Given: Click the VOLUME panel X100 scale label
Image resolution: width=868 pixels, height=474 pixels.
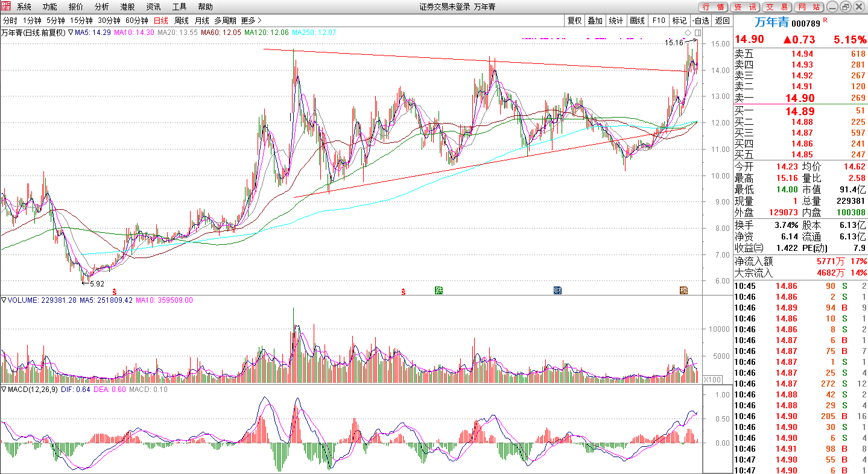Looking at the screenshot, I should click(713, 379).
